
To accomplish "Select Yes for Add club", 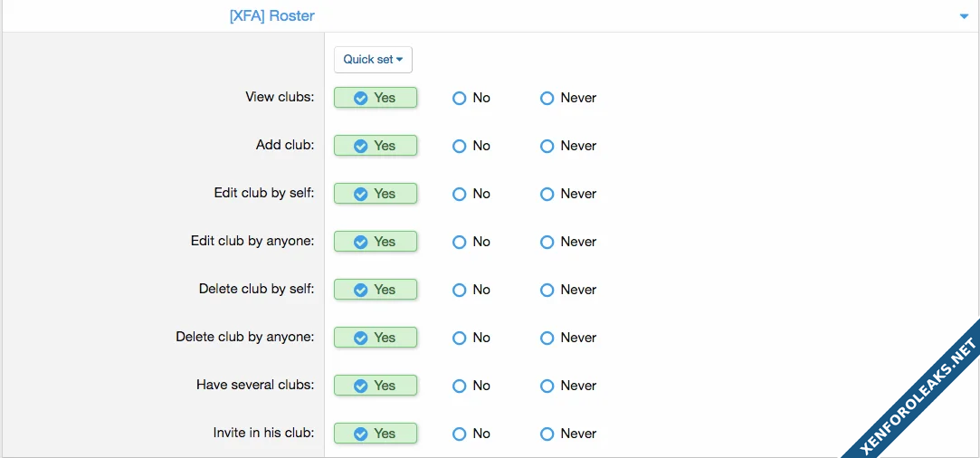I will [x=375, y=146].
